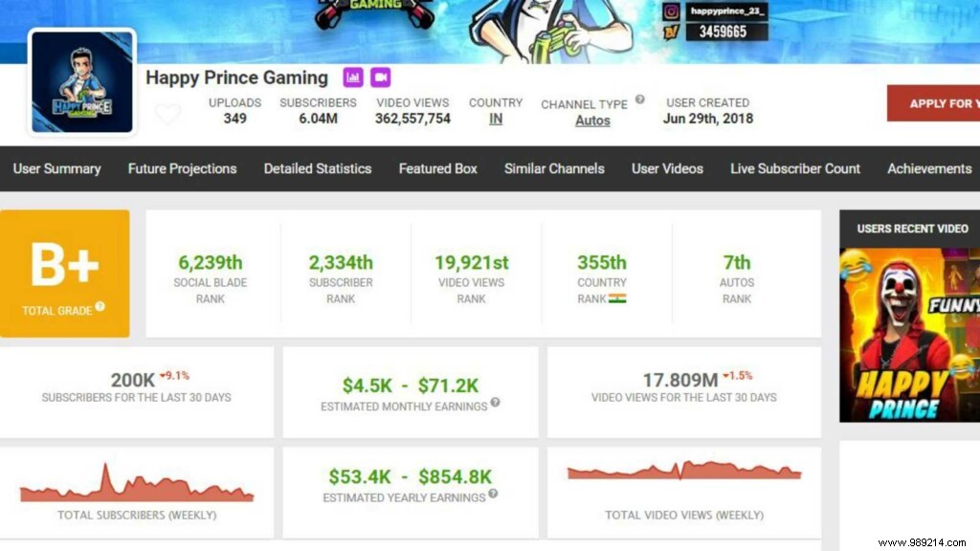Viewport: 980px width, 551px height.
Task: Open the Live Subscriber Count tab
Action: coord(795,168)
